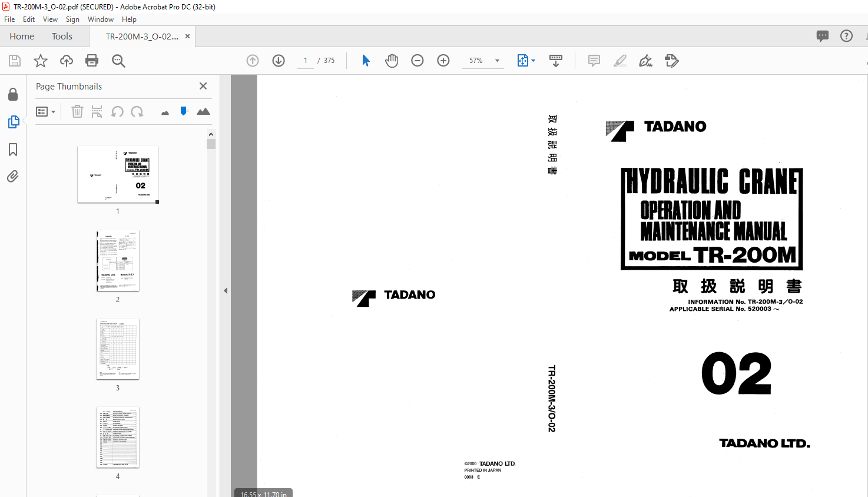This screenshot has height=497, width=868.
Task: Click the stamp and edit tool icon
Action: coord(672,61)
